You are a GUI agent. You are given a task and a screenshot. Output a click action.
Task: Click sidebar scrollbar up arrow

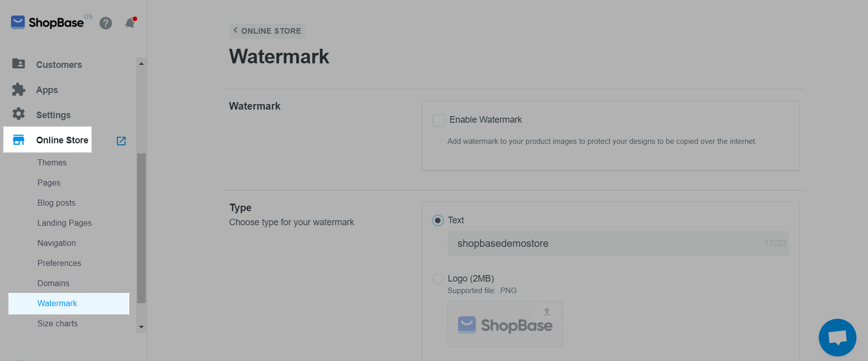point(142,64)
